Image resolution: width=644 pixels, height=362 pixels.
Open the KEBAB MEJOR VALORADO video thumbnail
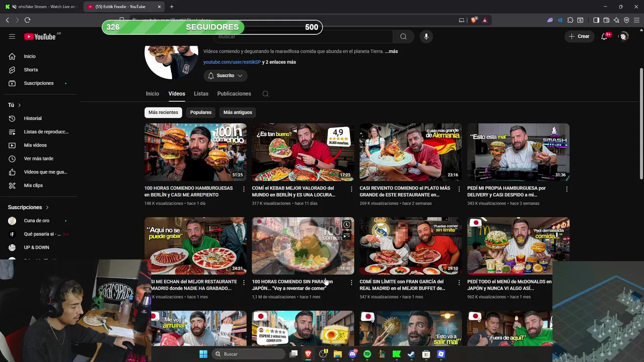303,152
